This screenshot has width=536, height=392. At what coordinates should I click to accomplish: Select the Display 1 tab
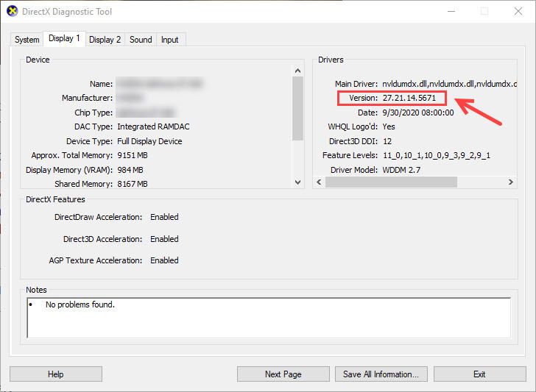pyautogui.click(x=64, y=38)
